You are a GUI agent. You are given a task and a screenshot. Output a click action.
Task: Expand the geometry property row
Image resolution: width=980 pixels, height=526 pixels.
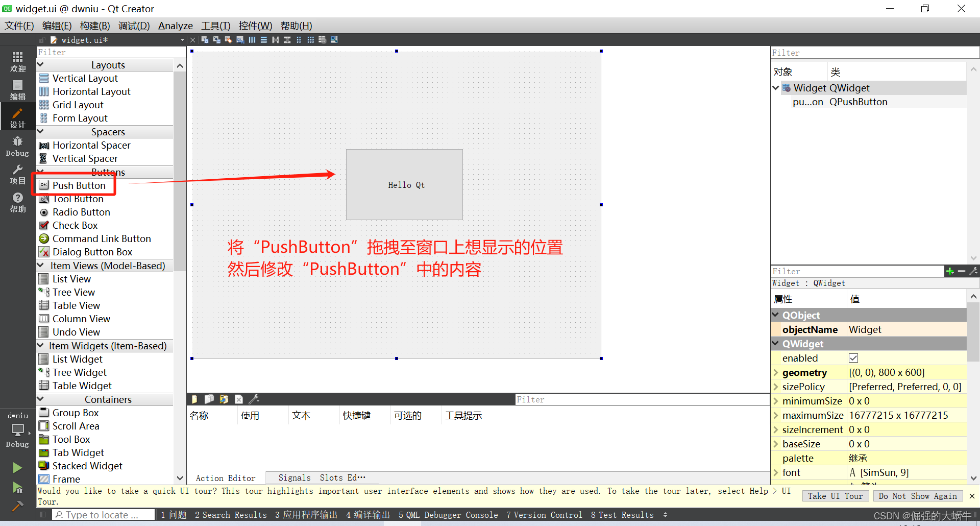coord(777,372)
